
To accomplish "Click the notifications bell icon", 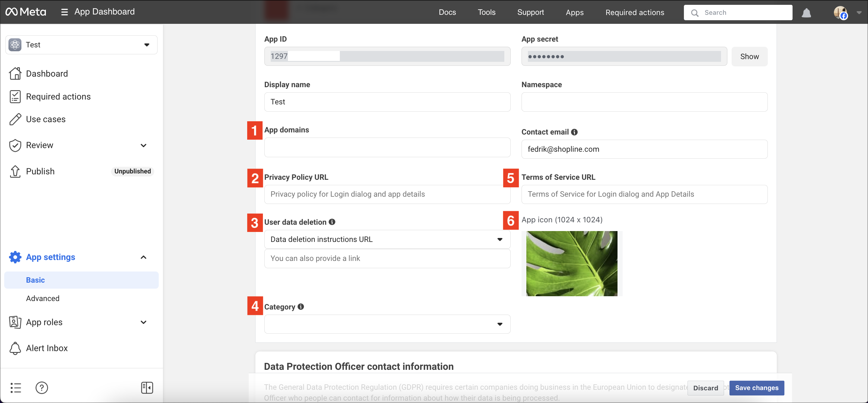I will click(x=806, y=13).
